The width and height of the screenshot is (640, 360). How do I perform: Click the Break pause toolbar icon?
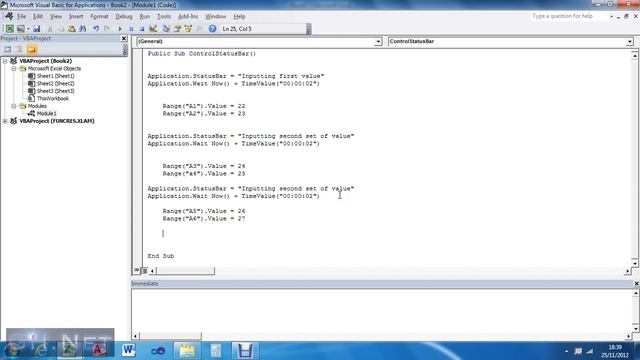(x=131, y=29)
